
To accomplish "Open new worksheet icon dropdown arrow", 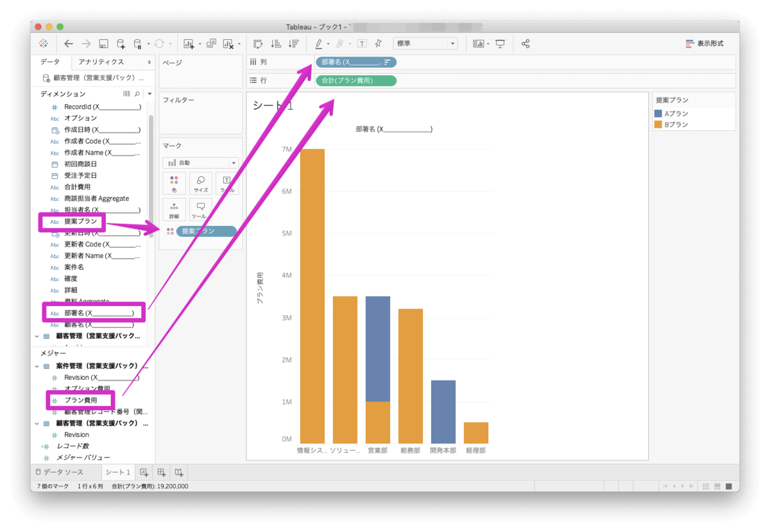I will [200, 44].
